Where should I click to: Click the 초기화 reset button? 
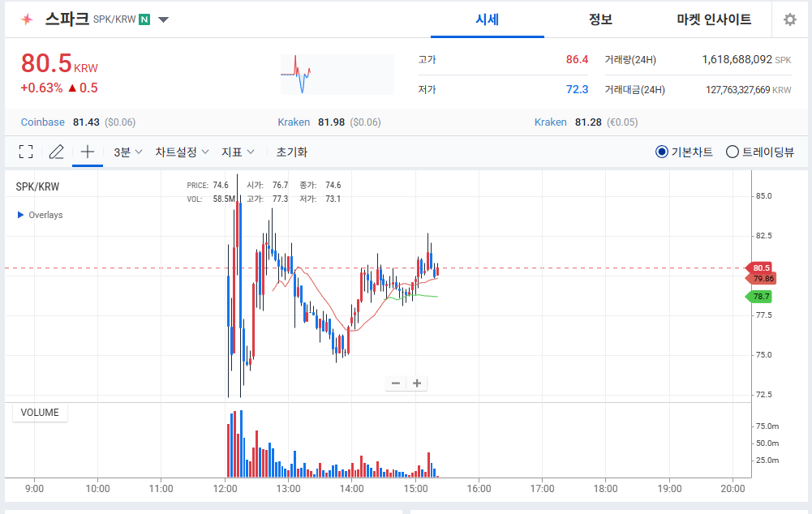click(291, 152)
